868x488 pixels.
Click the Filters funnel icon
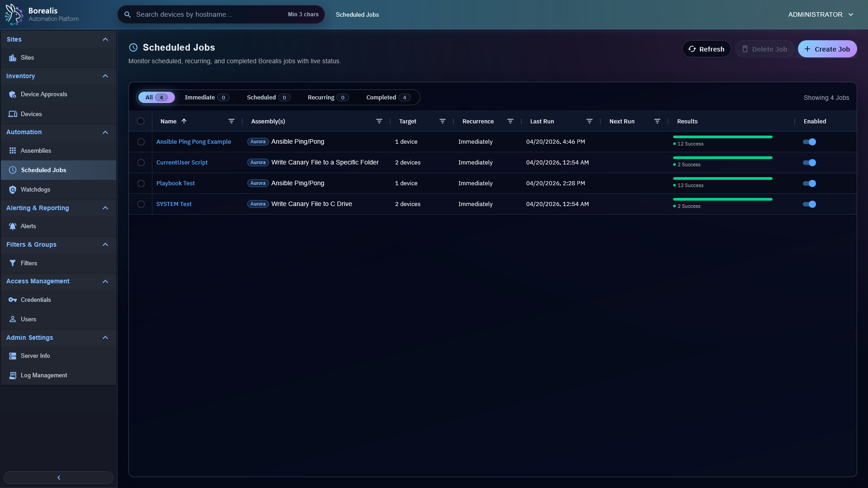click(13, 263)
